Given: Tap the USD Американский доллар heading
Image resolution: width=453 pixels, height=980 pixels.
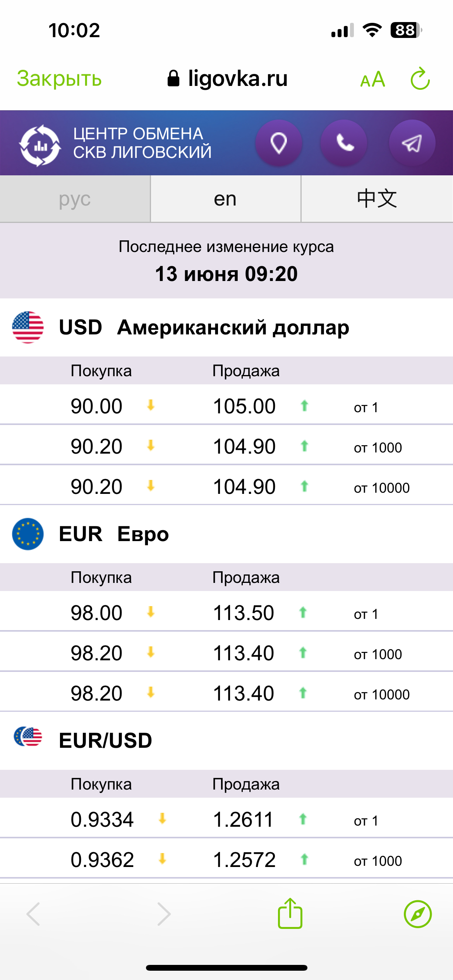Looking at the screenshot, I should [x=204, y=327].
